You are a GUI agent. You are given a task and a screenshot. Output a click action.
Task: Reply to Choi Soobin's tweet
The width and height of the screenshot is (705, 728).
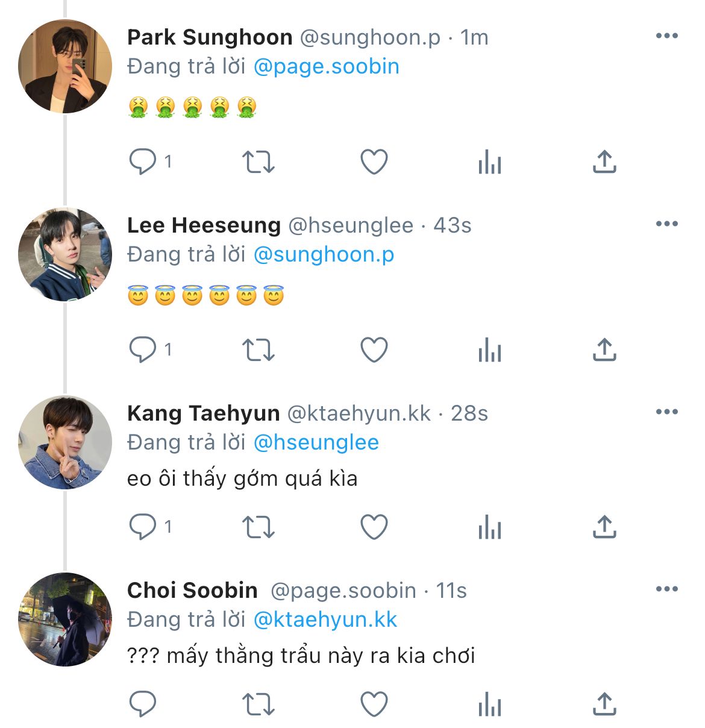(143, 704)
